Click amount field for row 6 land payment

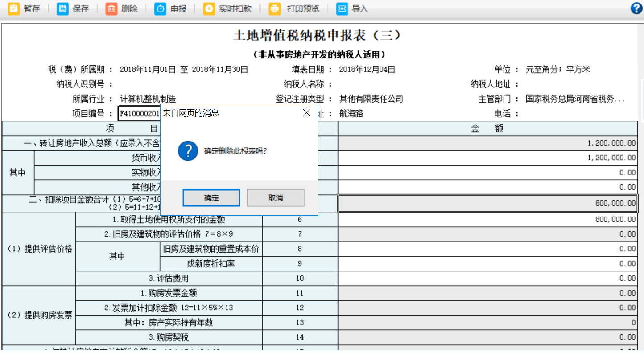point(487,220)
